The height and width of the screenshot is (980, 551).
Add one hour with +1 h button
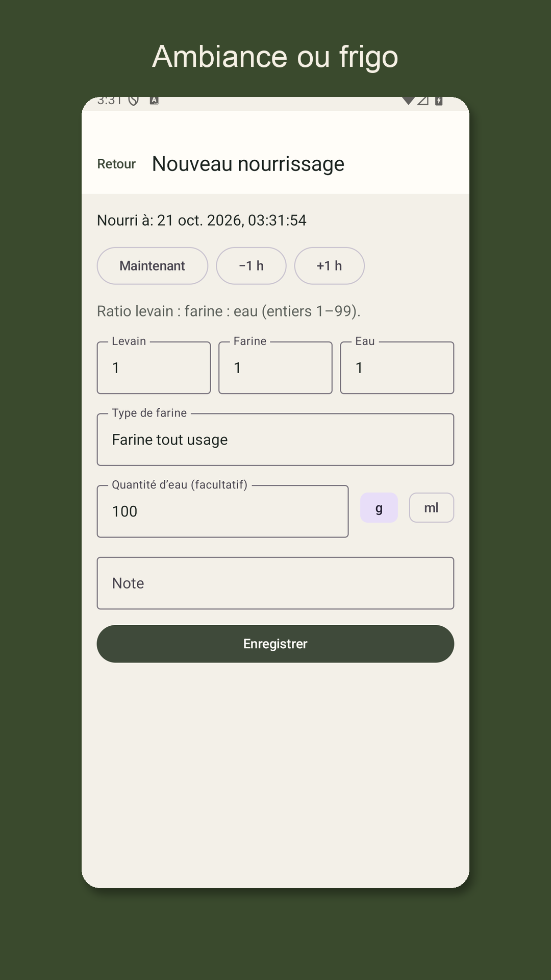(329, 266)
